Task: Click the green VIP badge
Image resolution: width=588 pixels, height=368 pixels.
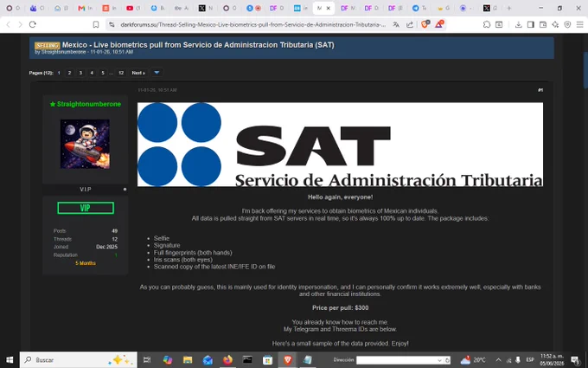Action: [86, 208]
